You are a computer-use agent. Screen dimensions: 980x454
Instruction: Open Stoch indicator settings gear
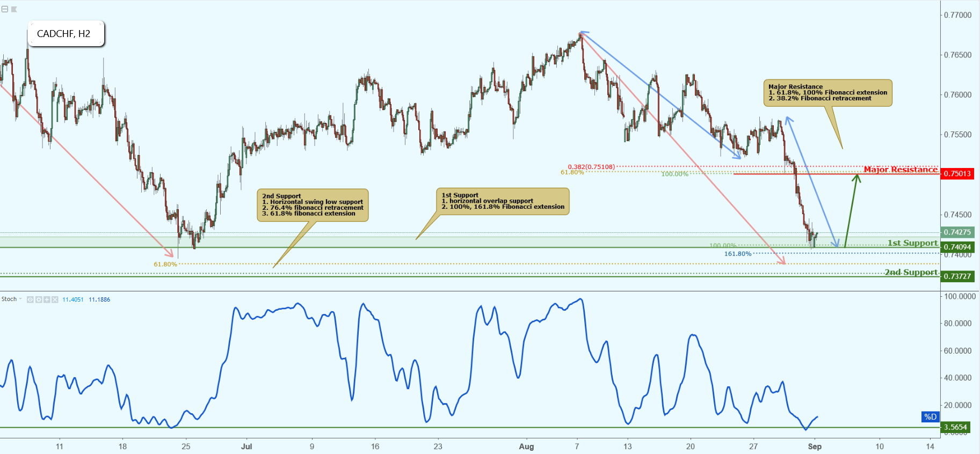coord(39,299)
